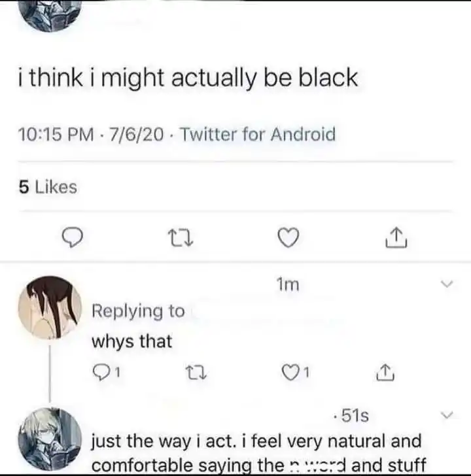Open tweet timestamp 10:15 PM · 7/6/20
This screenshot has height=476, width=471.
91,135
